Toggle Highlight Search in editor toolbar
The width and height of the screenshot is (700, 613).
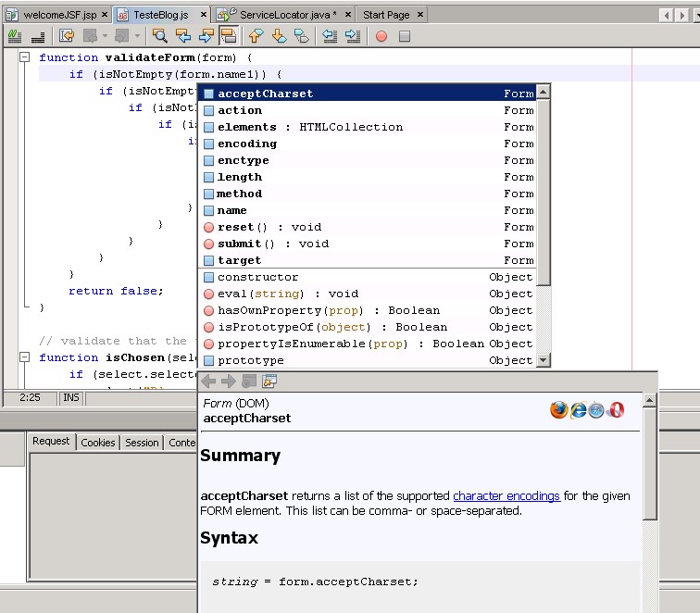click(229, 36)
